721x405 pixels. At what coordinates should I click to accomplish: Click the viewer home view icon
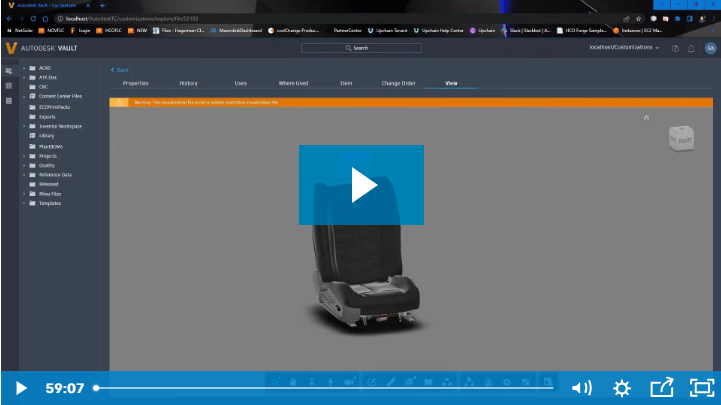click(646, 118)
